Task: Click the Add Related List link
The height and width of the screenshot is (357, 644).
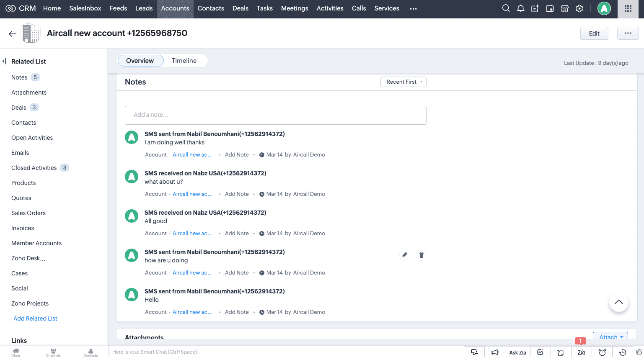Action: point(35,318)
